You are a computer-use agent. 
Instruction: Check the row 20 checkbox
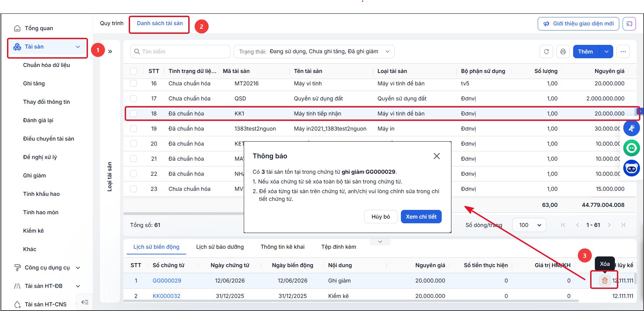(x=133, y=144)
